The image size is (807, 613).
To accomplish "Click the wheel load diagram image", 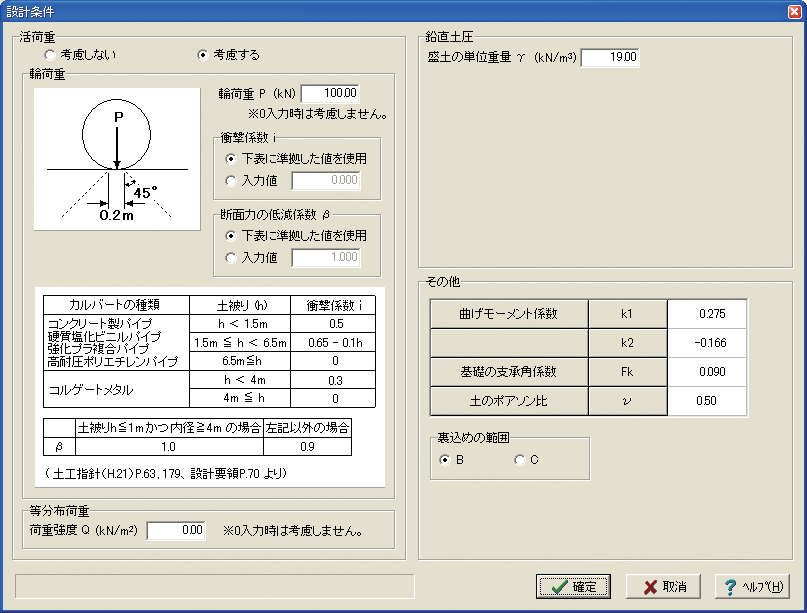I will [x=117, y=159].
